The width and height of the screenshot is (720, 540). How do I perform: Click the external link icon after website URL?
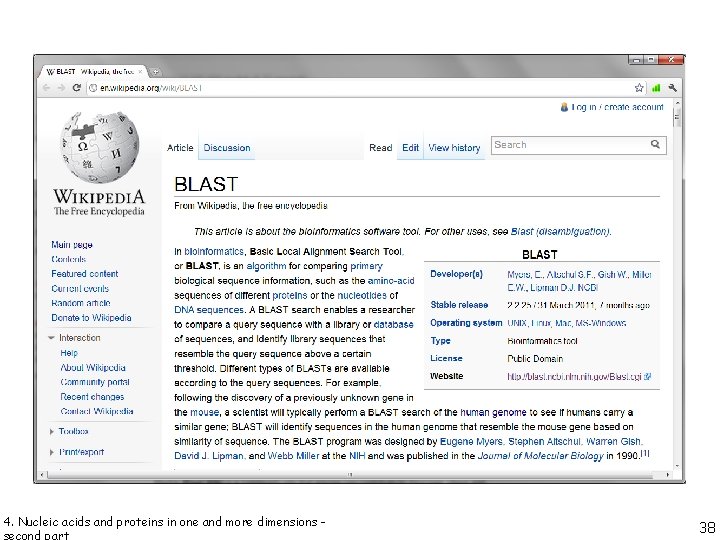tap(647, 377)
